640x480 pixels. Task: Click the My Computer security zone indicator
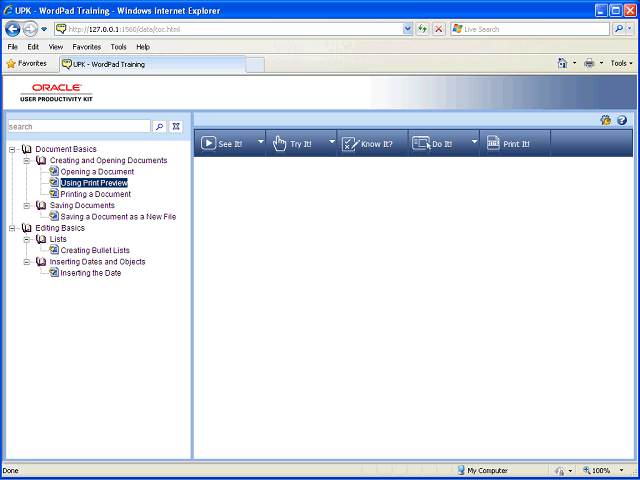[483, 471]
